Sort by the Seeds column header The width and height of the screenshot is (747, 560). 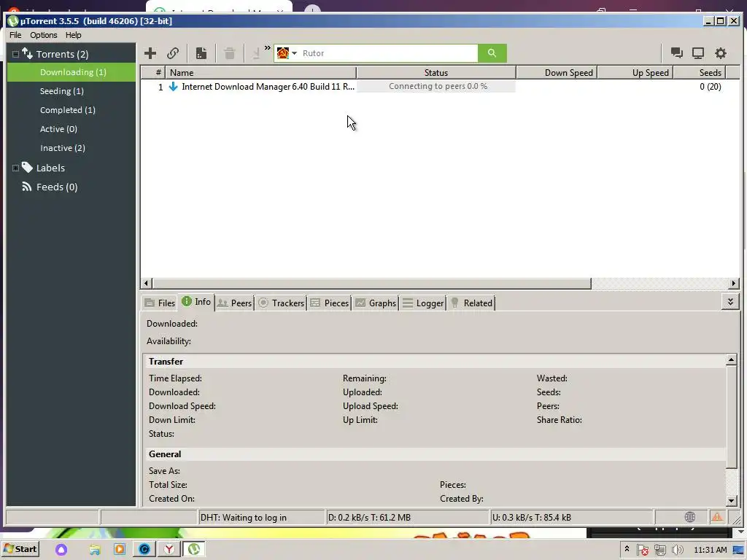tap(699, 72)
